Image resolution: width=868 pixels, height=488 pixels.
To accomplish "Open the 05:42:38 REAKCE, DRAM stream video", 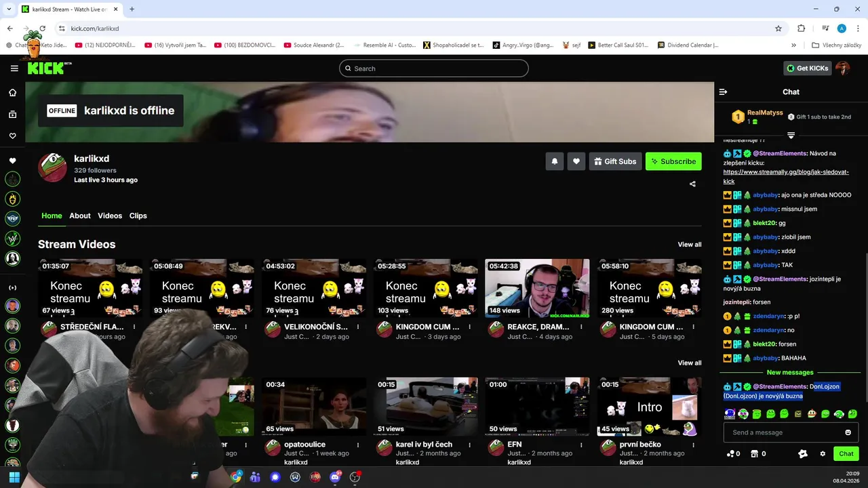I will (537, 288).
